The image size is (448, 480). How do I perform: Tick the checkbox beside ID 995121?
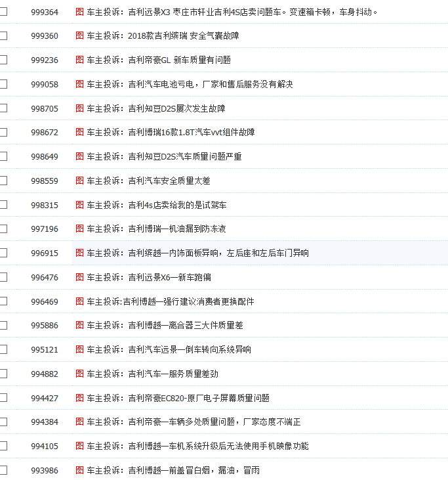point(3,349)
